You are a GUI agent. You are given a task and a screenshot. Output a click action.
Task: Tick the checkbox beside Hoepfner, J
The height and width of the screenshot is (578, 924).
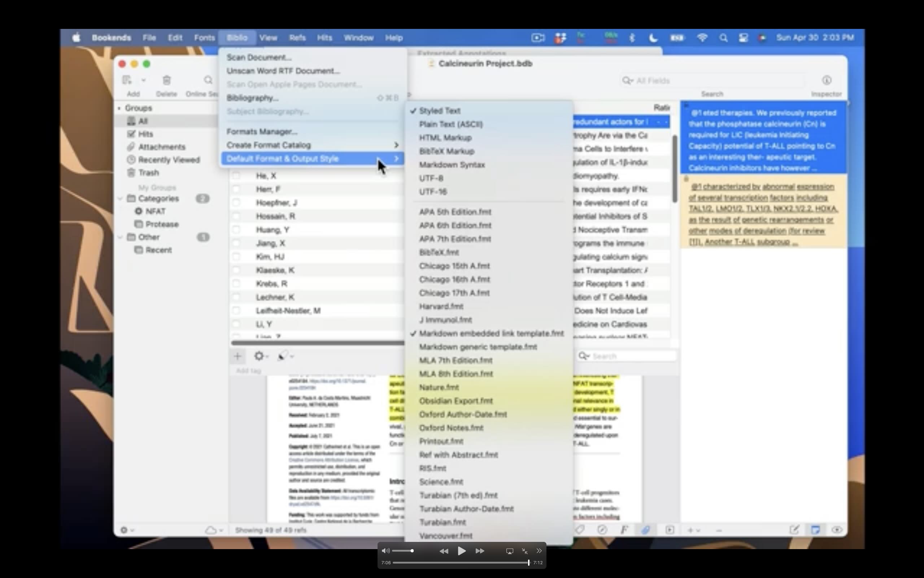click(x=236, y=203)
